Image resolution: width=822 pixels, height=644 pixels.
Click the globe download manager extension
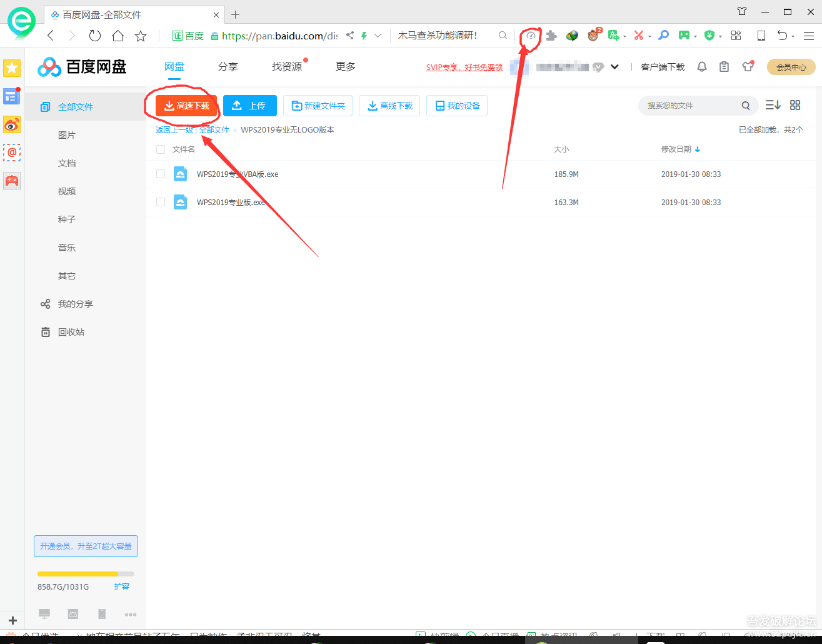click(572, 36)
